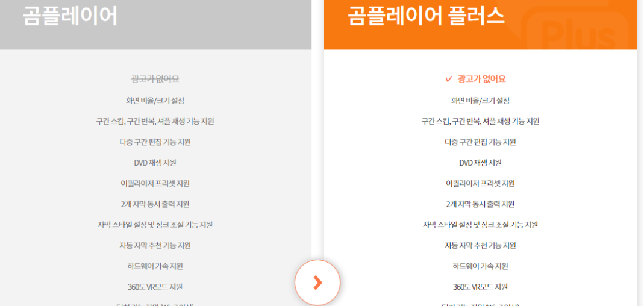Screen dimensions: 644x306
Task: Click 이퀄라이저 프리셋 지원 in 곰플레이어 column
Action: point(155,183)
